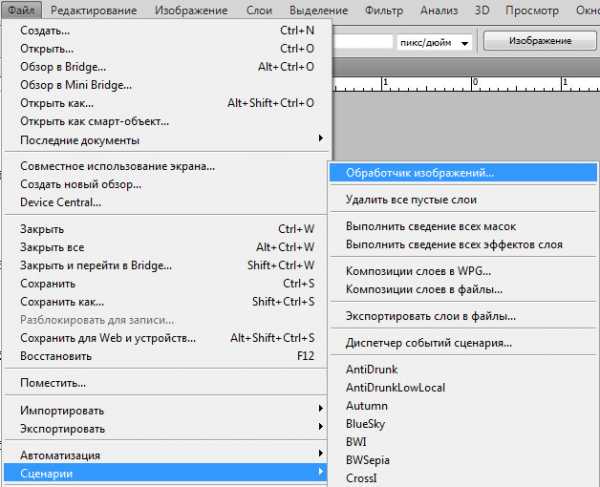Select Обзор в Mini Bridge...
This screenshot has width=600, height=487.
click(167, 85)
